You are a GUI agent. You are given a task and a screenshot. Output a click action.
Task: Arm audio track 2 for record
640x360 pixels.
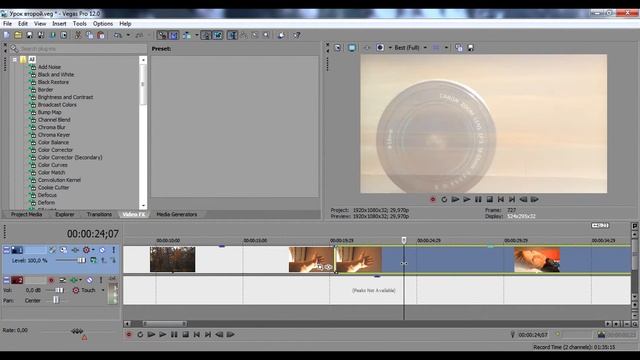51,280
